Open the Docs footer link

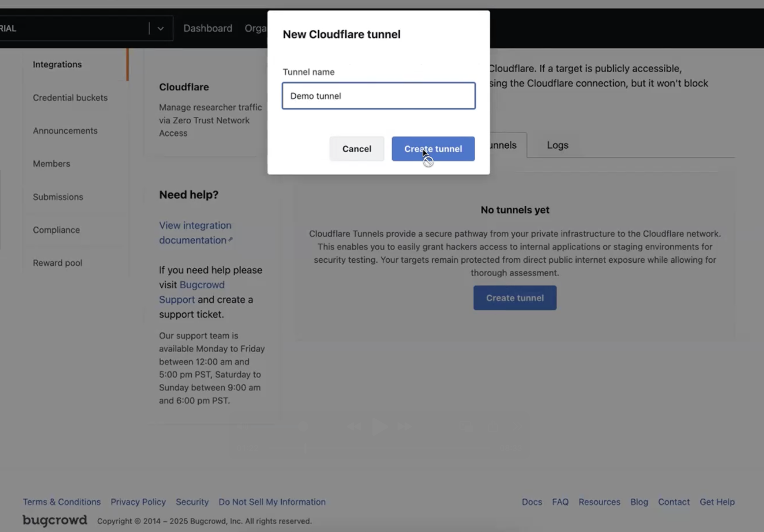coord(532,502)
